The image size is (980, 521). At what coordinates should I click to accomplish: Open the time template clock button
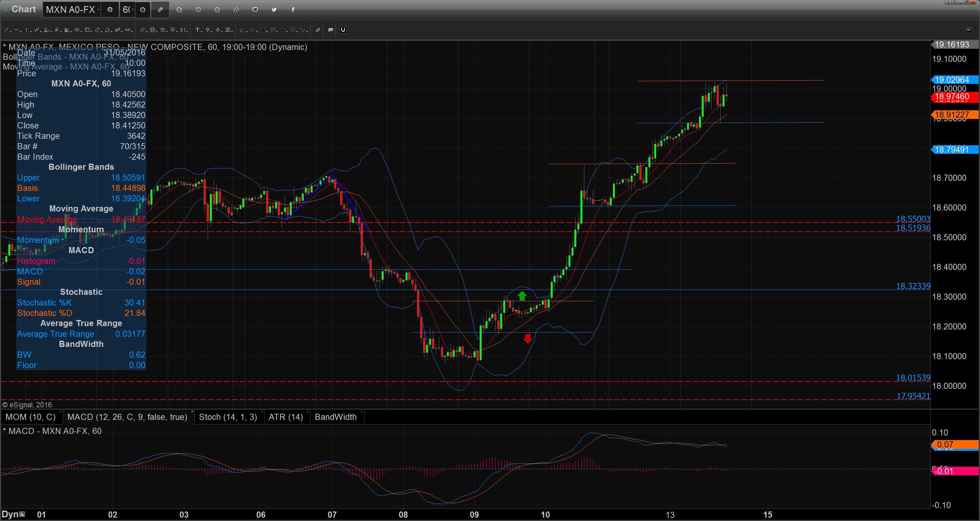pos(143,10)
